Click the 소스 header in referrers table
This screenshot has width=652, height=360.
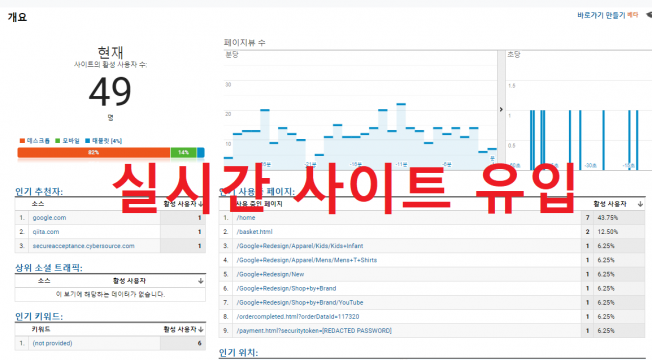coord(38,204)
